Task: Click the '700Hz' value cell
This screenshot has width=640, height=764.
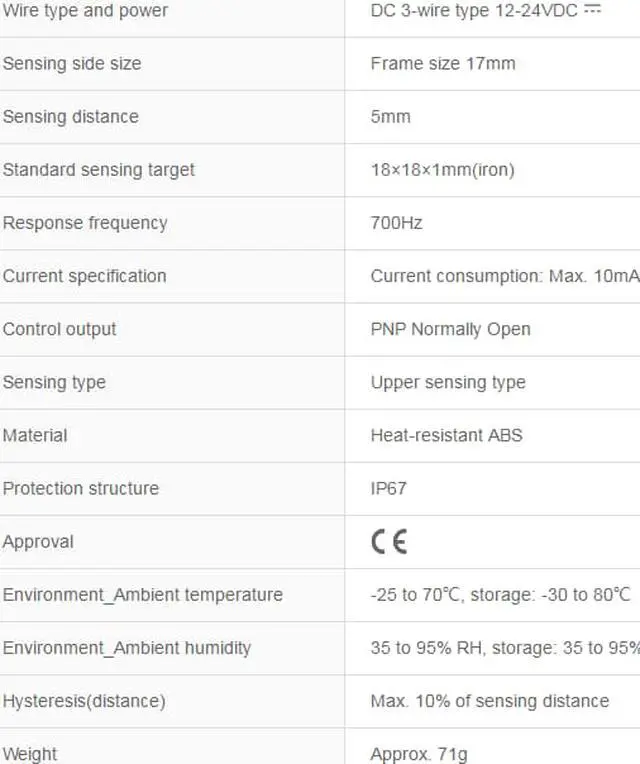Action: pyautogui.click(x=396, y=222)
